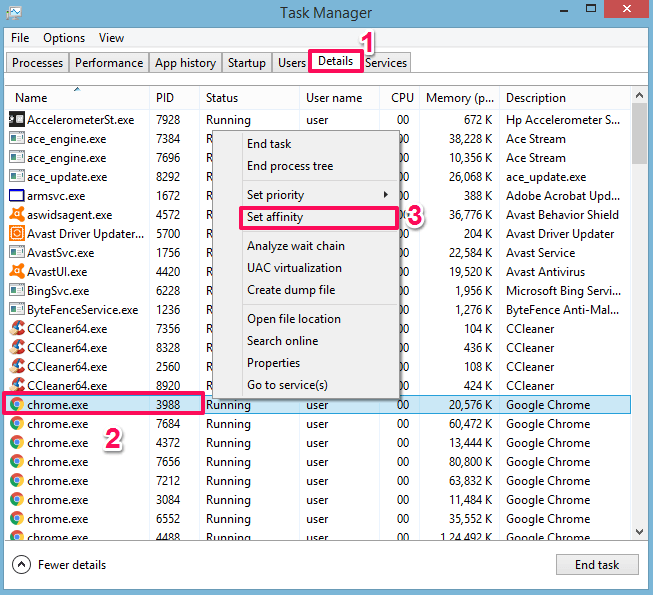Click the Avast Driver Updater icon
653x595 pixels.
(x=17, y=233)
